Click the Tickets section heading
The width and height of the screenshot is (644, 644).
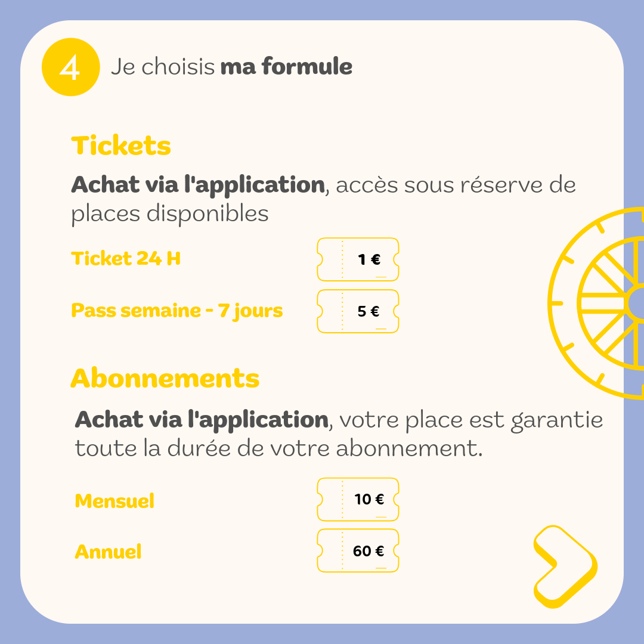(x=121, y=146)
